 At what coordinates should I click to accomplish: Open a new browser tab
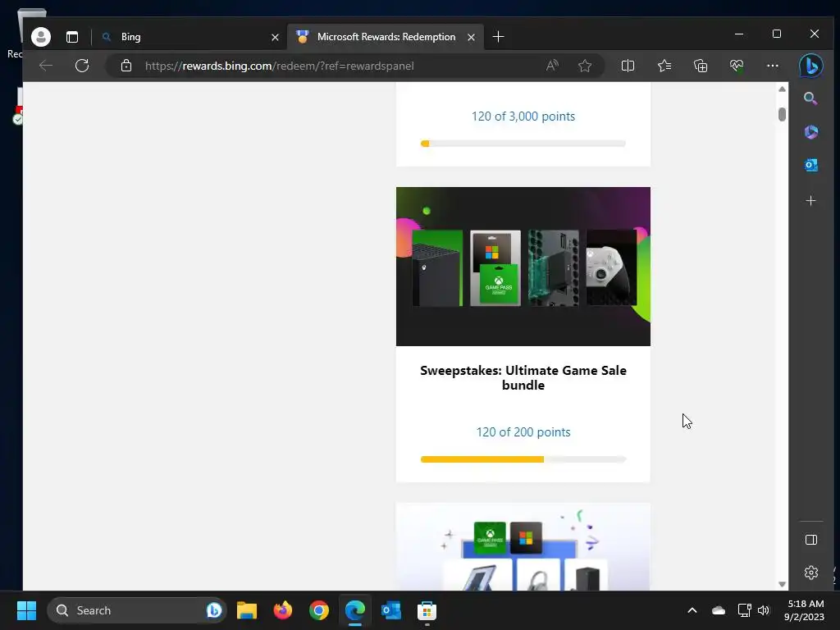(498, 37)
